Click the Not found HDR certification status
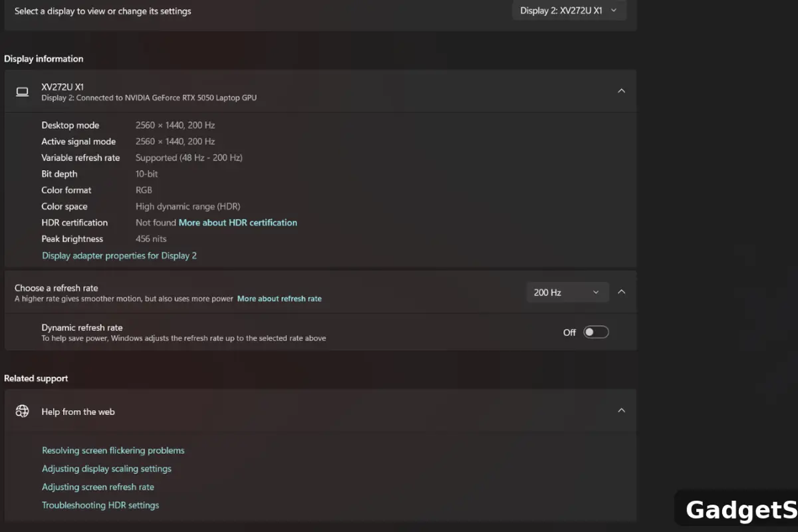798x532 pixels. (156, 223)
